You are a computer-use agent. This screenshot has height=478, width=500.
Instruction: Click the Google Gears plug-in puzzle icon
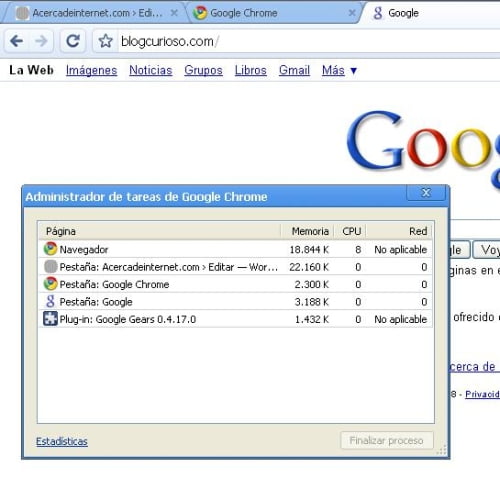click(50, 319)
